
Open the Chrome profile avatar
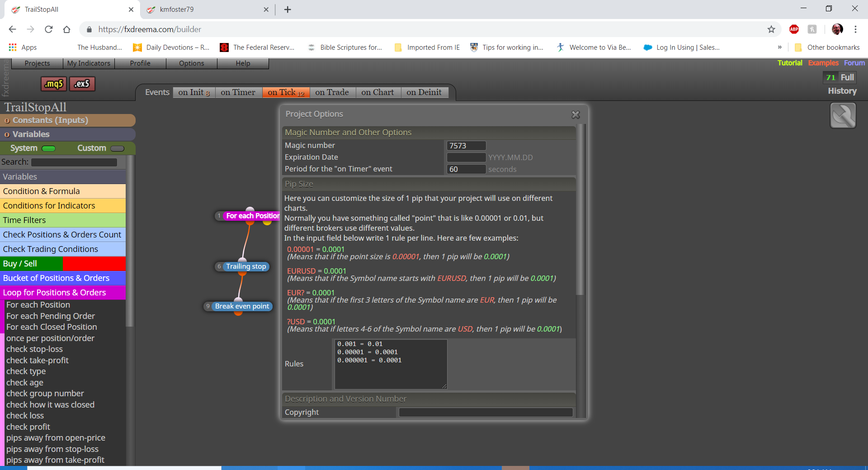pos(837,29)
